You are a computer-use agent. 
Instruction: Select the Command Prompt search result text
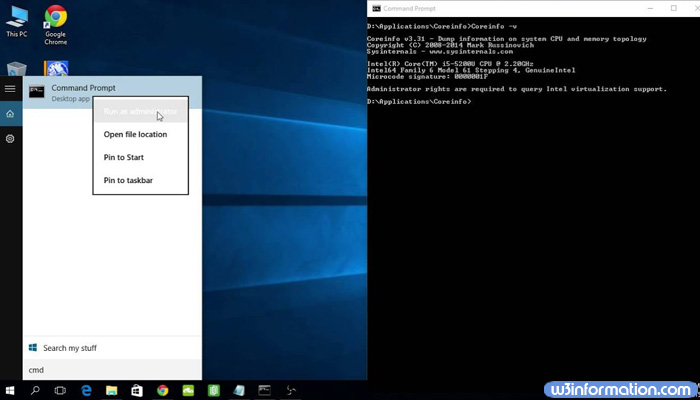click(83, 88)
